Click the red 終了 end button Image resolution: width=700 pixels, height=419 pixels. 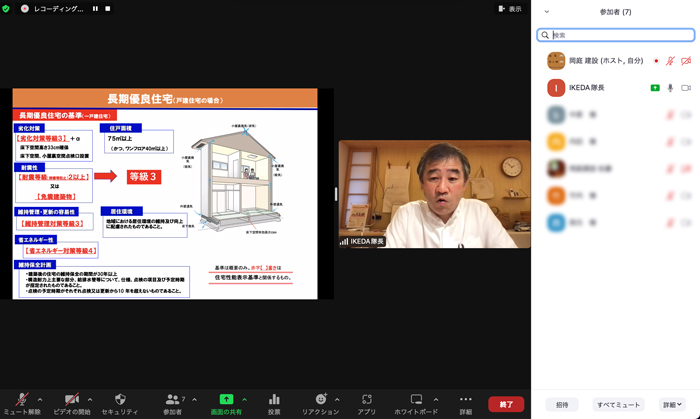point(506,404)
